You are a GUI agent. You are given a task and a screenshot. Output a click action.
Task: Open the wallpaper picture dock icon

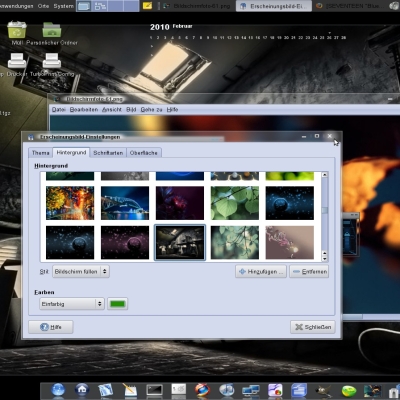coord(372,390)
